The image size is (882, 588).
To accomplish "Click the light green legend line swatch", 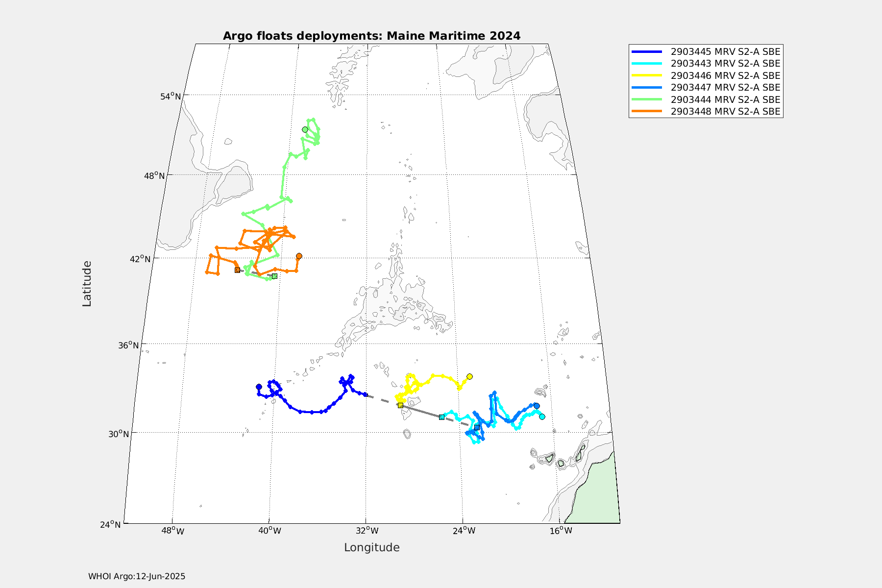I will 647,99.
